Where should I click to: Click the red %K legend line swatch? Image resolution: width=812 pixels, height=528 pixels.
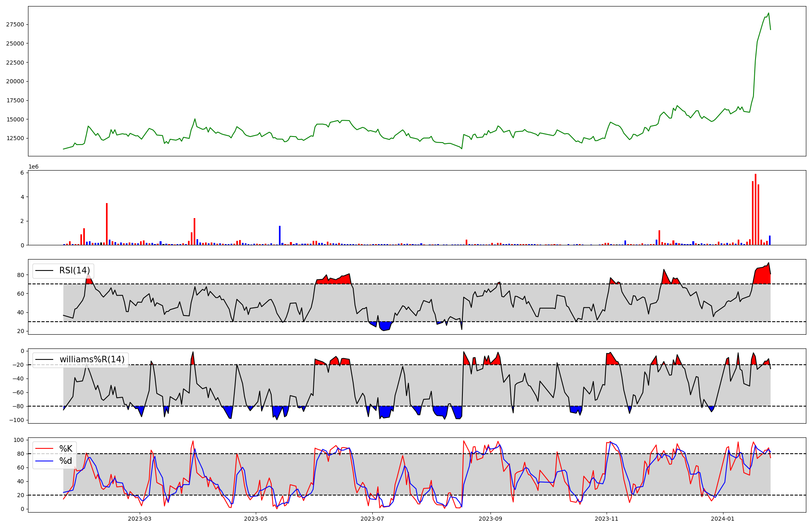(44, 449)
